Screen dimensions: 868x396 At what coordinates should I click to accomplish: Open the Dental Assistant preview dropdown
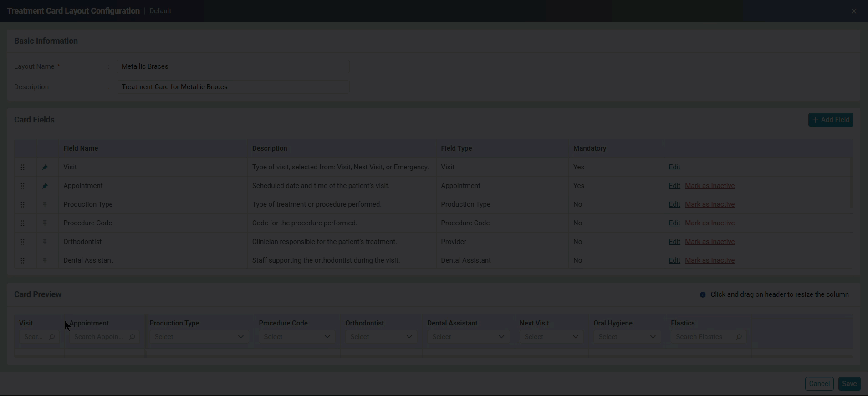(x=468, y=337)
